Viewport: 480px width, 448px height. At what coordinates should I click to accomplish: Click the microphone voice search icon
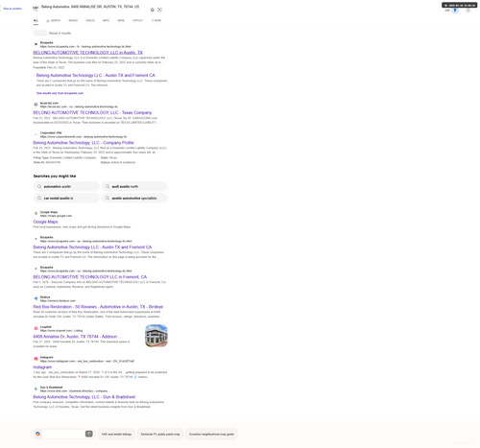coord(153,10)
